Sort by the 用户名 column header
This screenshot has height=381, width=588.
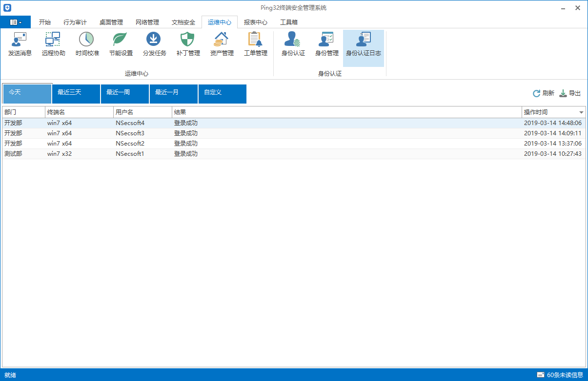(142, 112)
